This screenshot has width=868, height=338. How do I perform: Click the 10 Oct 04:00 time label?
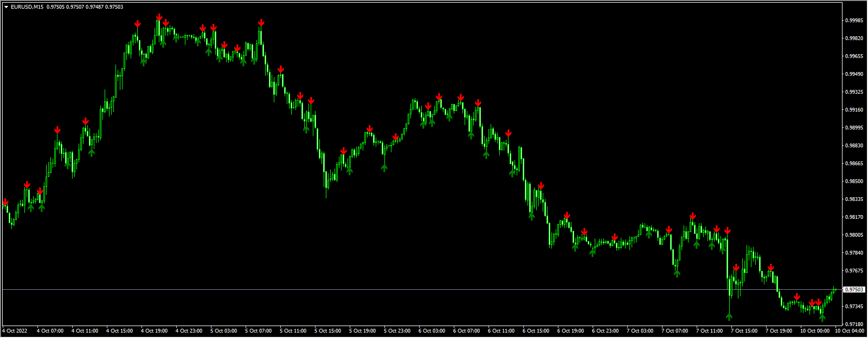[850, 331]
